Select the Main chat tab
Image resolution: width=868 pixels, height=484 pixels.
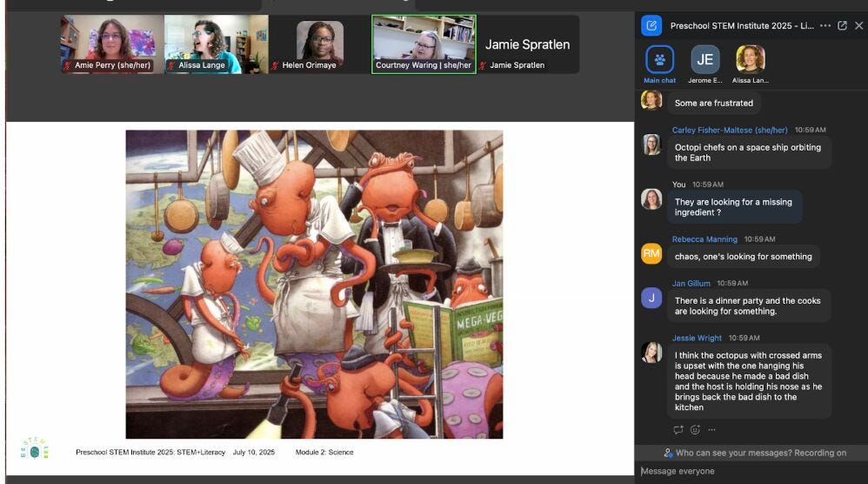pyautogui.click(x=659, y=64)
